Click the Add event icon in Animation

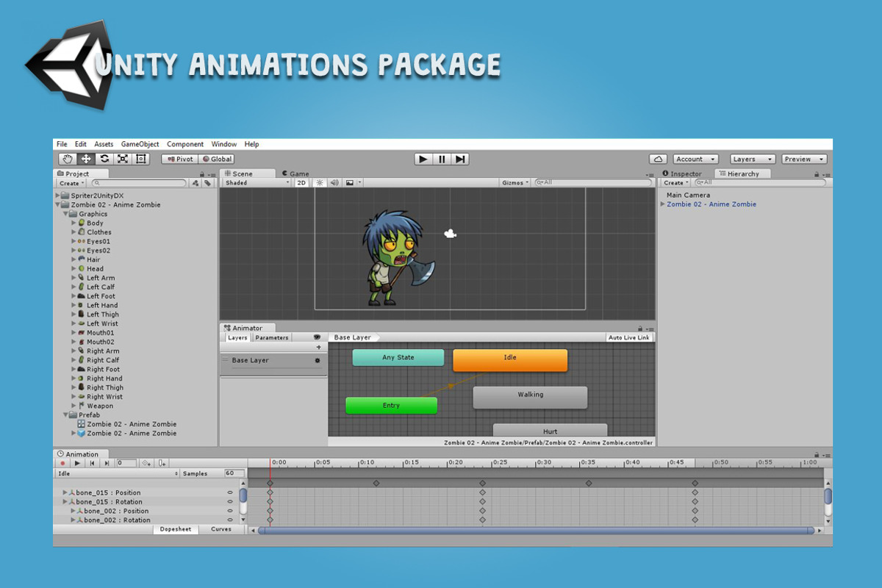click(x=162, y=463)
